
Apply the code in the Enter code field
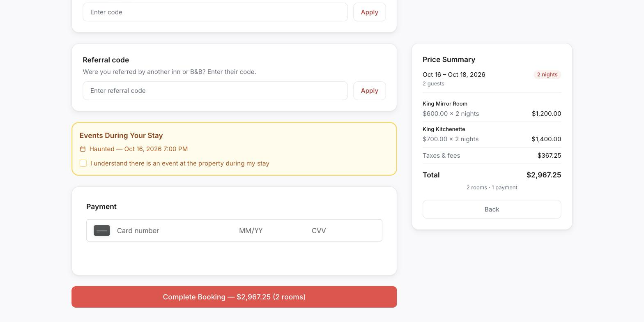coord(369,12)
